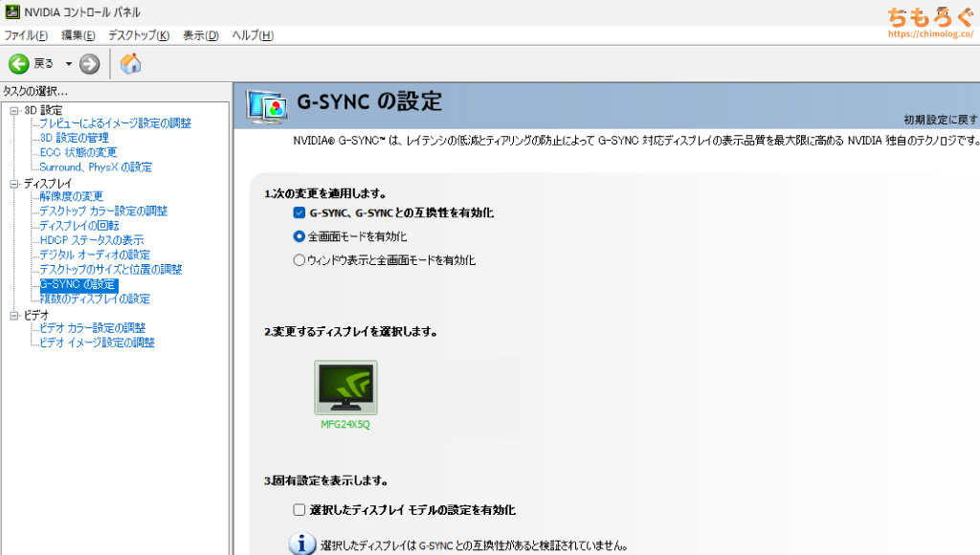Screen dimensions: 980x555
Task: Open the ヘルプ(H) menu
Action: [x=253, y=35]
